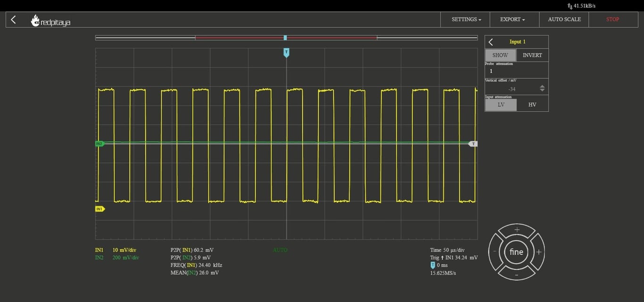Select LV input attenuation
The height and width of the screenshot is (302, 644).
(501, 105)
